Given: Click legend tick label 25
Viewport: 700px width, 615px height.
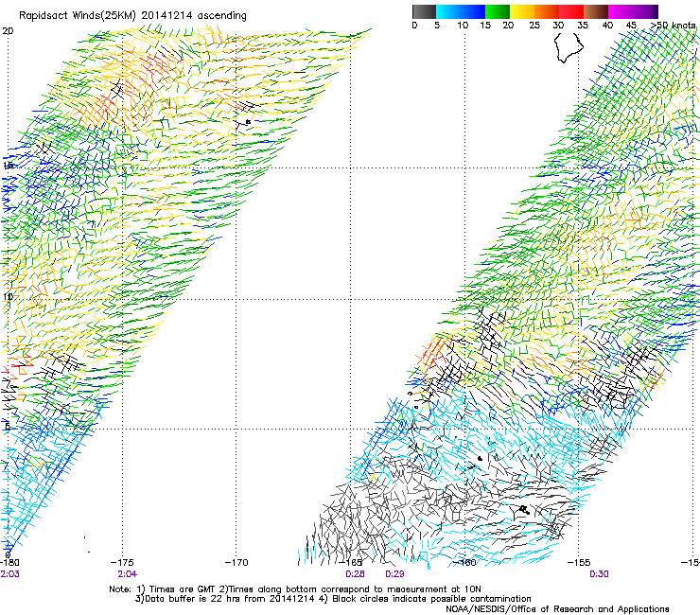Looking at the screenshot, I should coord(534,26).
